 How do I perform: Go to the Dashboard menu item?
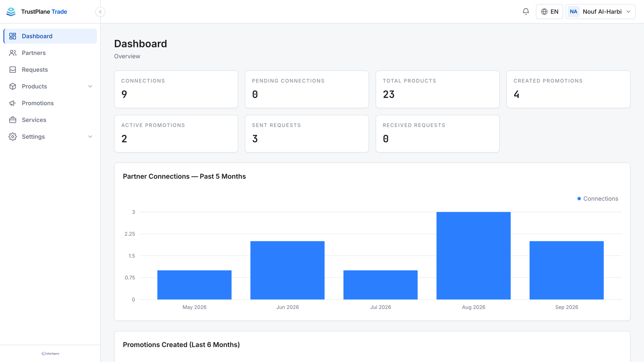point(50,36)
